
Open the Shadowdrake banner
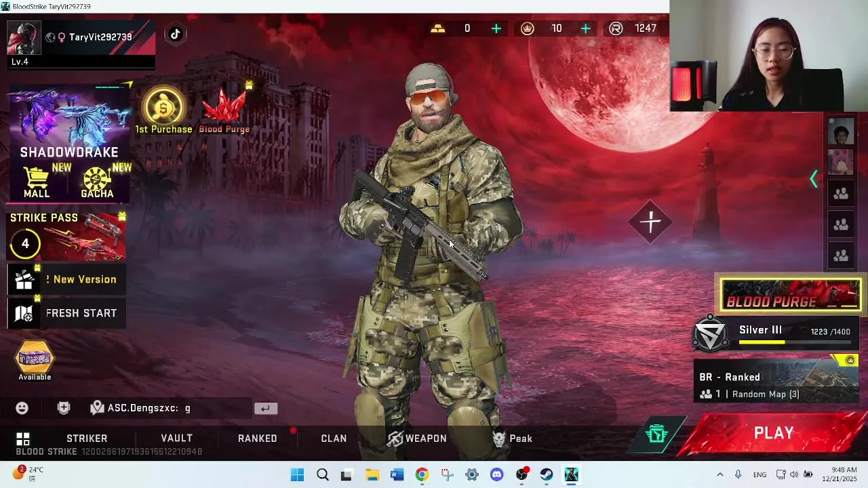tap(68, 125)
